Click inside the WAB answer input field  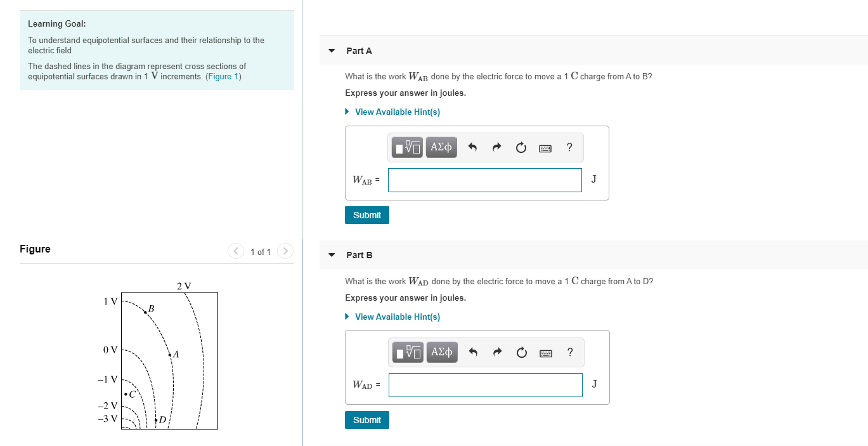click(x=484, y=180)
